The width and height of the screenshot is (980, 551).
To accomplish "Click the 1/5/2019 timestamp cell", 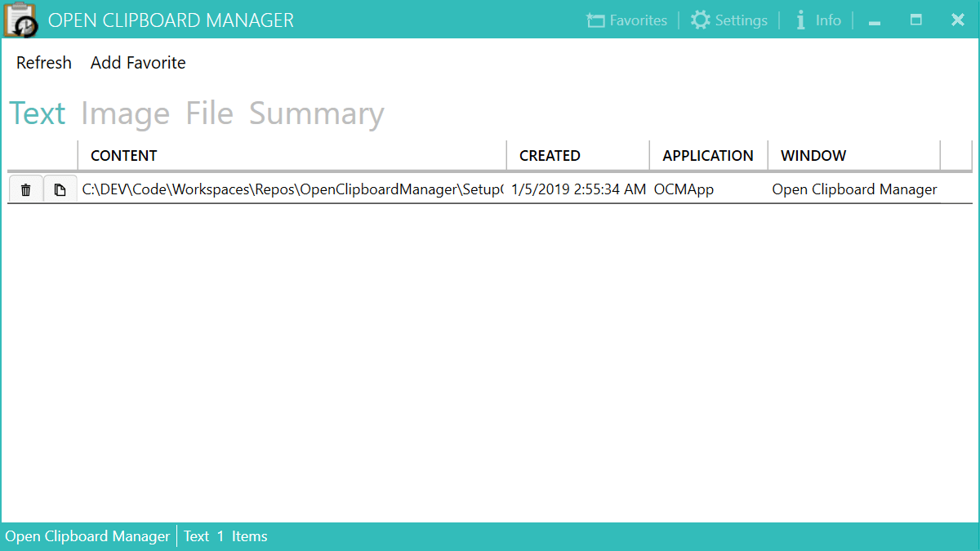I will [578, 189].
